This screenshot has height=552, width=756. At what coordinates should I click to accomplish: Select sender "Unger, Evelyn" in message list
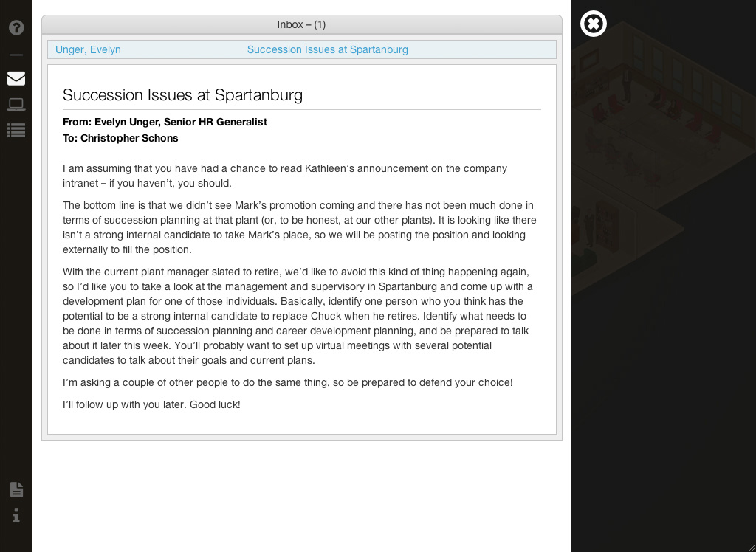(88, 49)
